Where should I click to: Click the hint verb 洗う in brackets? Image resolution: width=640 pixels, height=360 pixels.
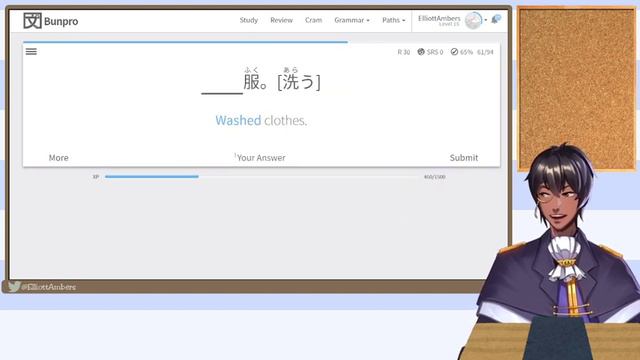(x=299, y=82)
